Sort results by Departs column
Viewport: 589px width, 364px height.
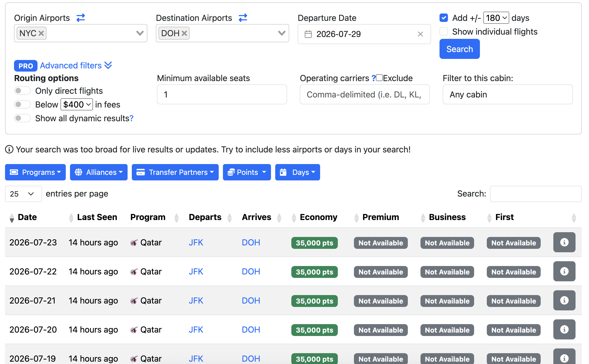pyautogui.click(x=230, y=218)
